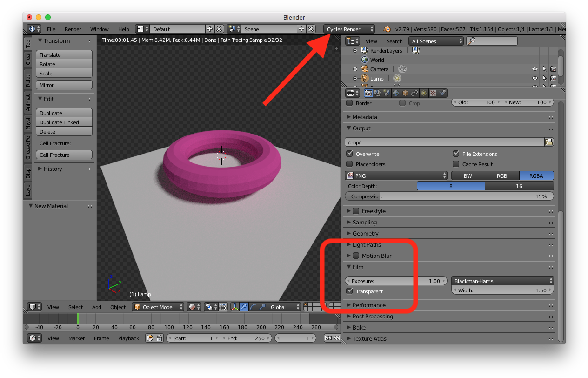The height and width of the screenshot is (378, 588).
Task: Expand the Sampling panel
Action: click(x=364, y=223)
